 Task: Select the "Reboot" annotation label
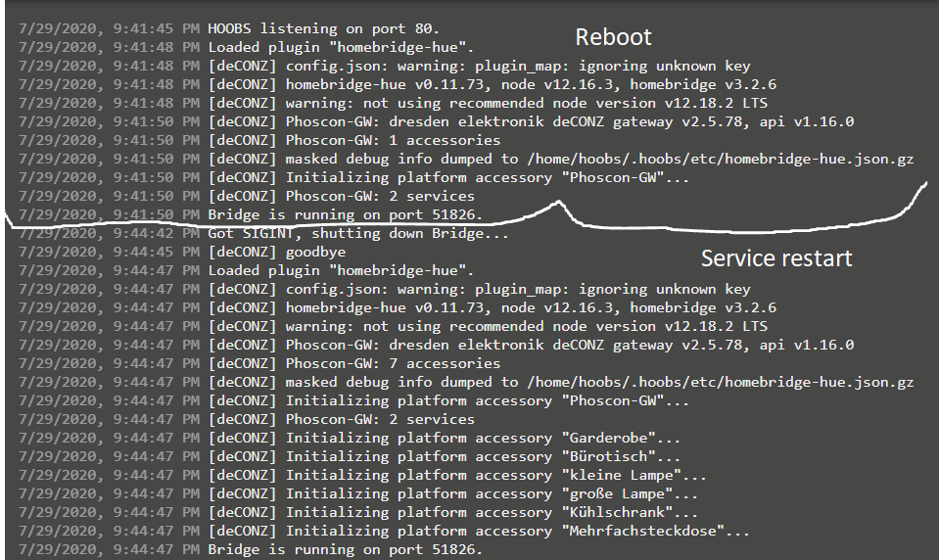click(613, 37)
